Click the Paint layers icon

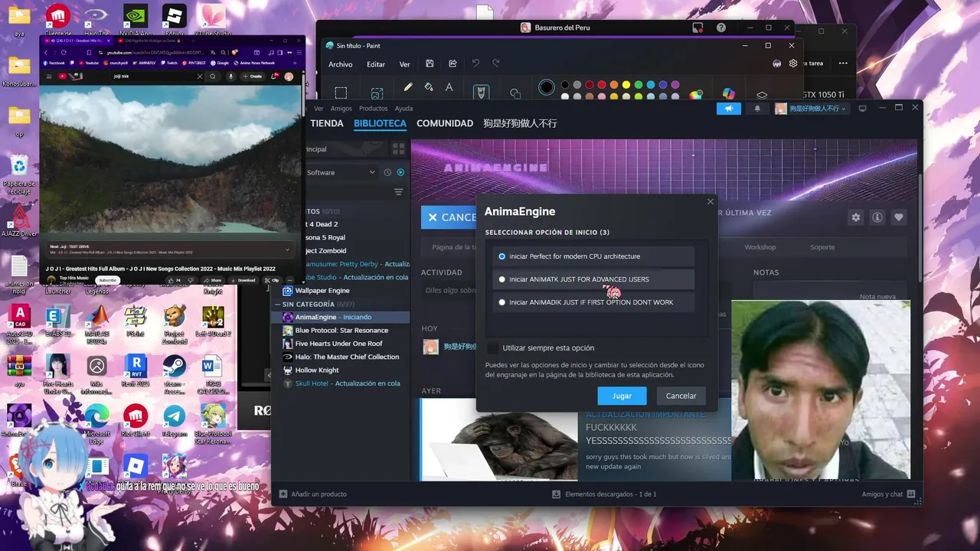(x=762, y=95)
